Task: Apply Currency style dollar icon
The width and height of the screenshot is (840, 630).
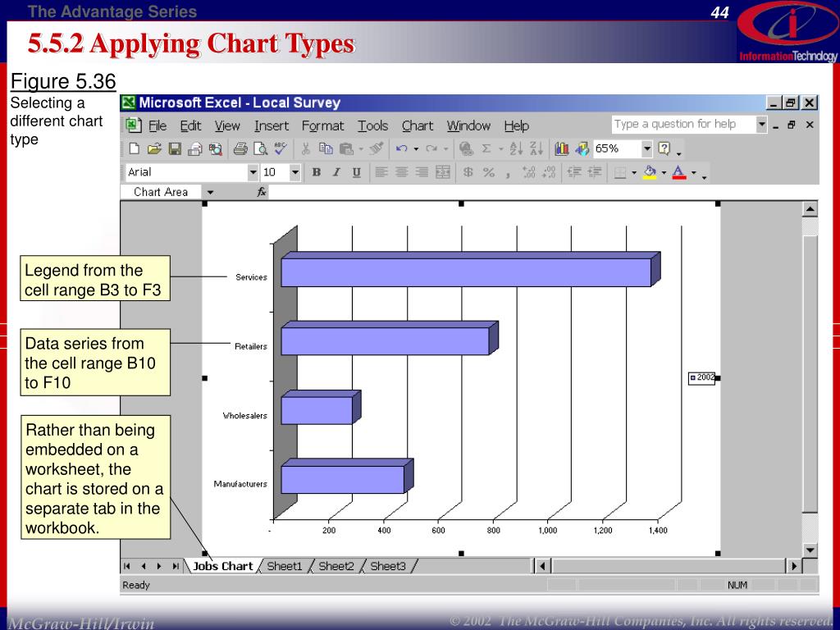Action: [468, 172]
